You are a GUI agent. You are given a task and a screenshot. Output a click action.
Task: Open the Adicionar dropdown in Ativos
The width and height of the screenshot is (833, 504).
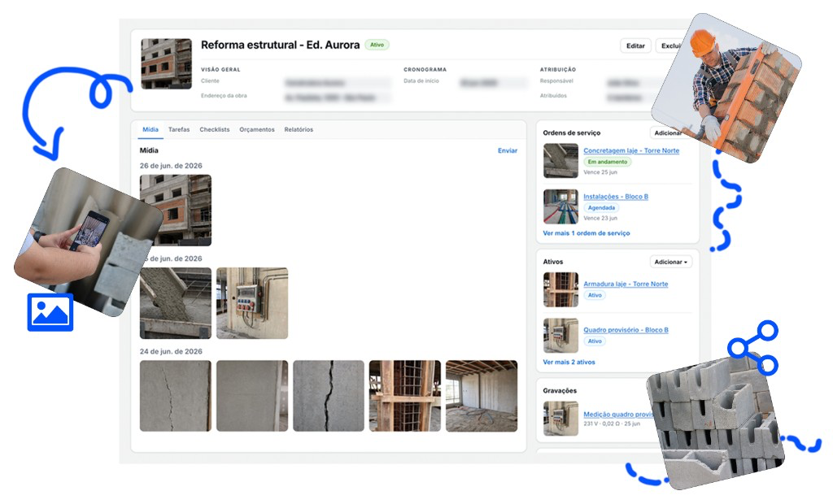pos(671,262)
